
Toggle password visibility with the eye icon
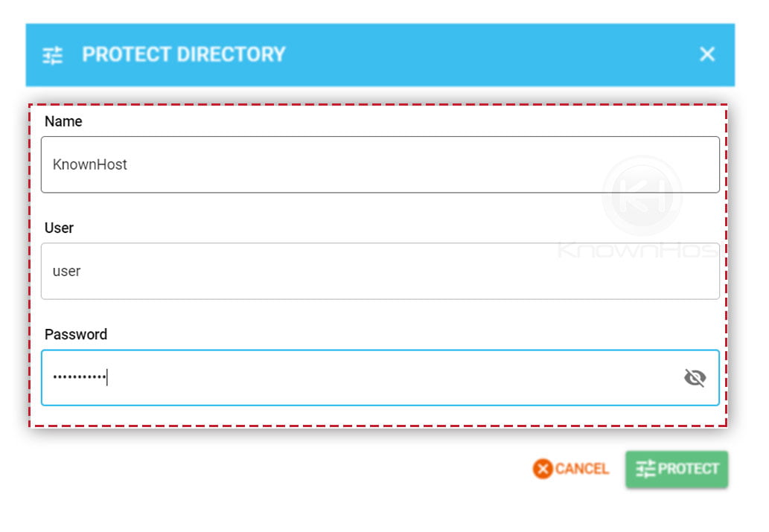[695, 377]
